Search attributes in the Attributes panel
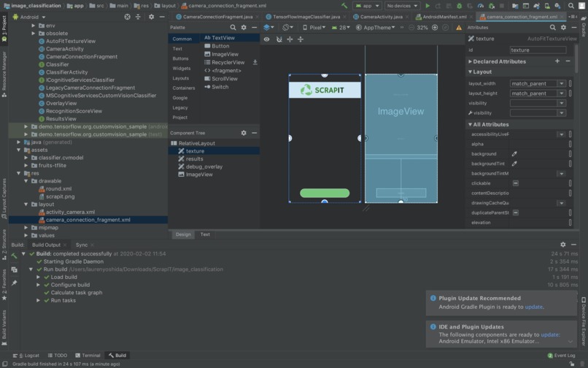This screenshot has width=588, height=368. [553, 28]
